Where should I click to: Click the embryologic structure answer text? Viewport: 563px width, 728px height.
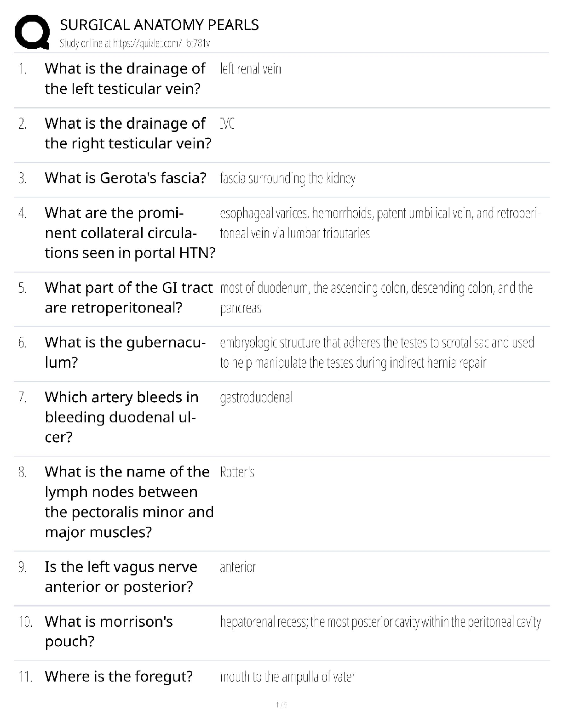[377, 353]
